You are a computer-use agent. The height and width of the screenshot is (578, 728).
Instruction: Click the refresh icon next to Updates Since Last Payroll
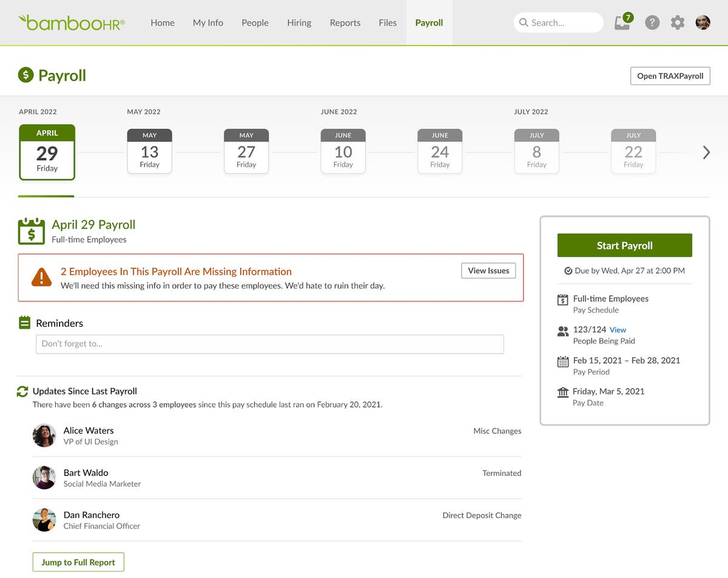click(x=22, y=391)
